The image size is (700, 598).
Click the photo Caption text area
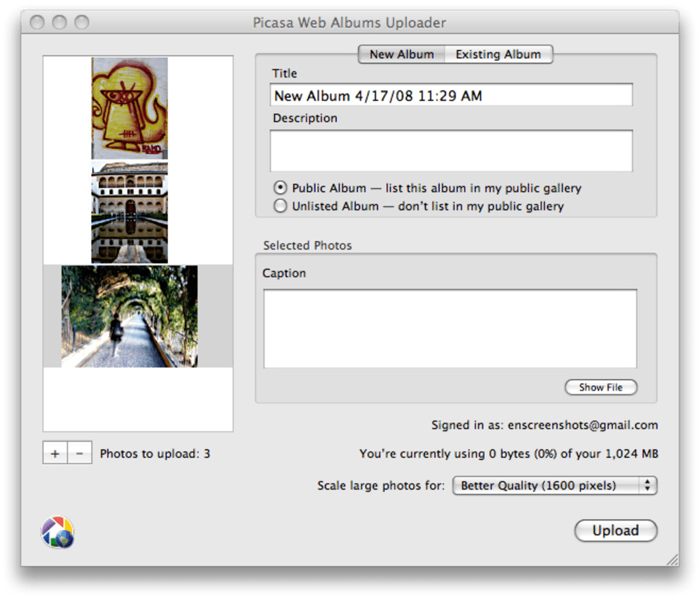pos(450,329)
